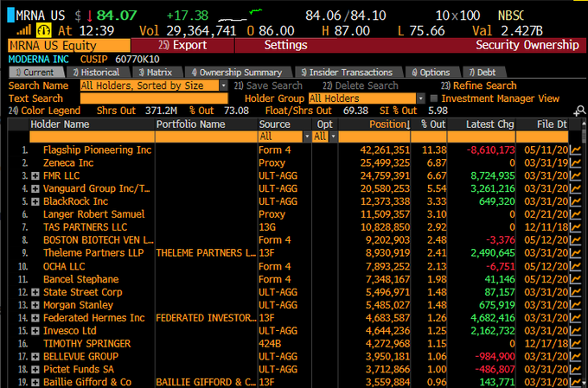
Task: Expand the Vanguard Group Inc holder row
Action: [35, 189]
